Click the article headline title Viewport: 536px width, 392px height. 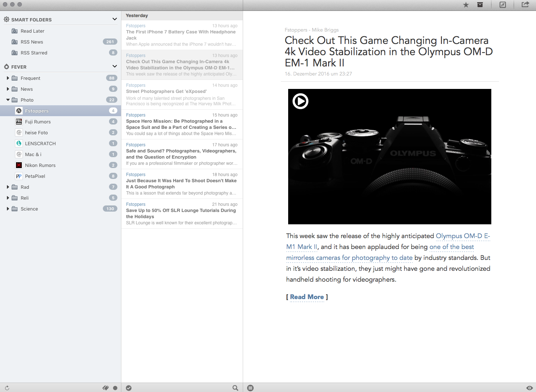point(388,52)
